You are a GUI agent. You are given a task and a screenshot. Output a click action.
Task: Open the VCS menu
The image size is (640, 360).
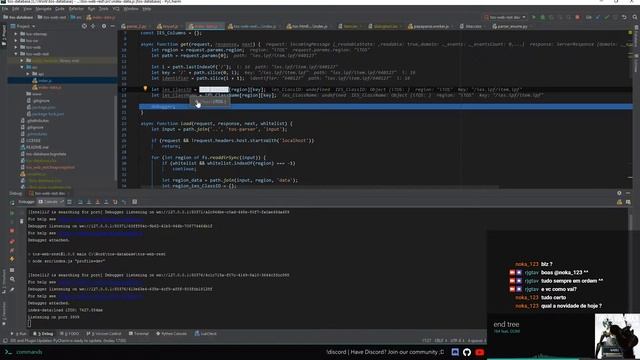[x=116, y=9]
